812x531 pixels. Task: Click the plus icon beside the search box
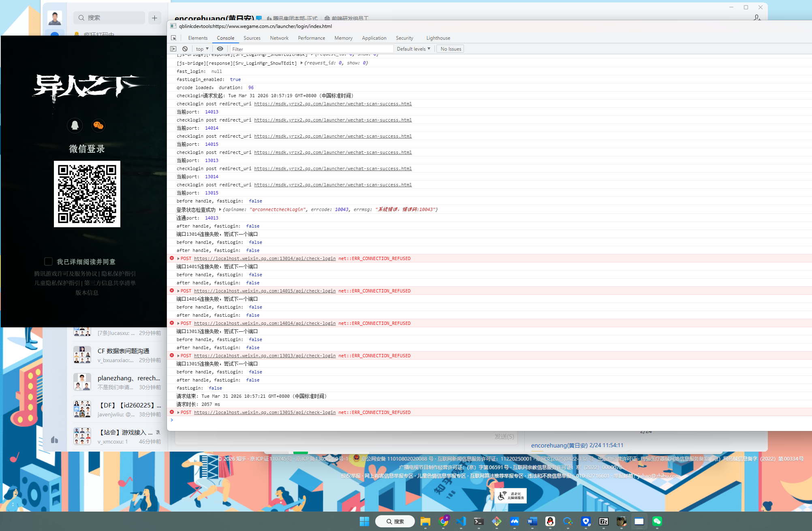[154, 18]
